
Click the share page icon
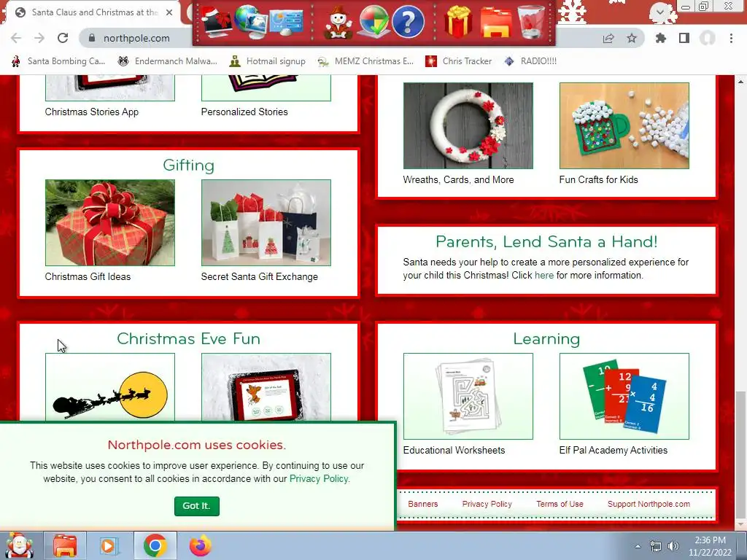click(608, 38)
